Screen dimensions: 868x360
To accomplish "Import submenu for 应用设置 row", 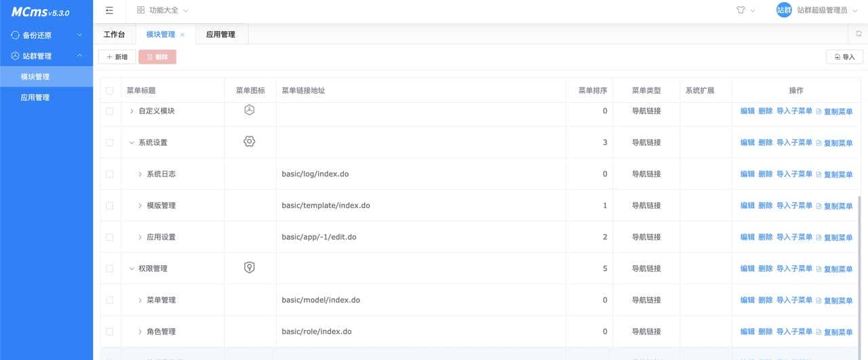I will point(794,237).
